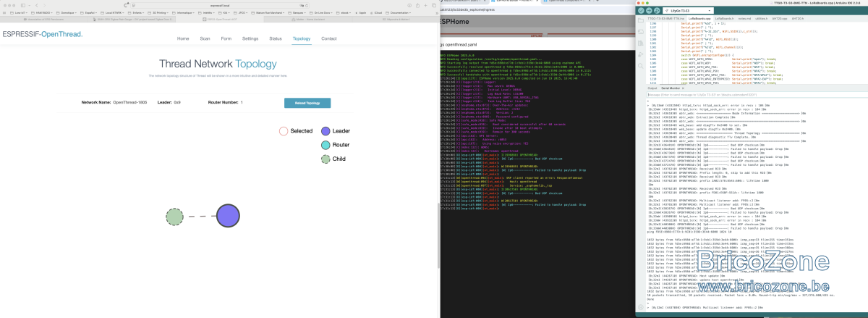868x318 pixels.
Task: Close the Serial Monitor tab with its x
Action: tap(684, 88)
